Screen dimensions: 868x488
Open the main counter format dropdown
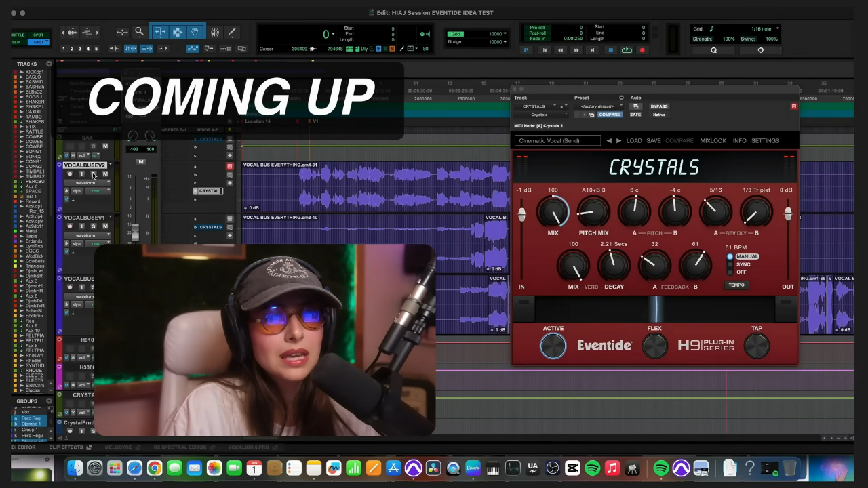[333, 34]
